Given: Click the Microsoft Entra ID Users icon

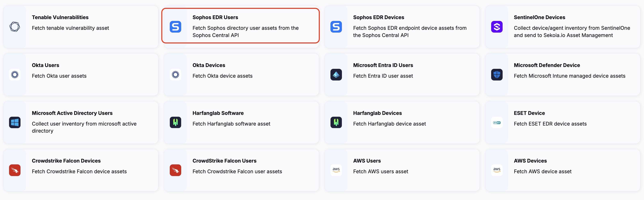Looking at the screenshot, I should (336, 74).
